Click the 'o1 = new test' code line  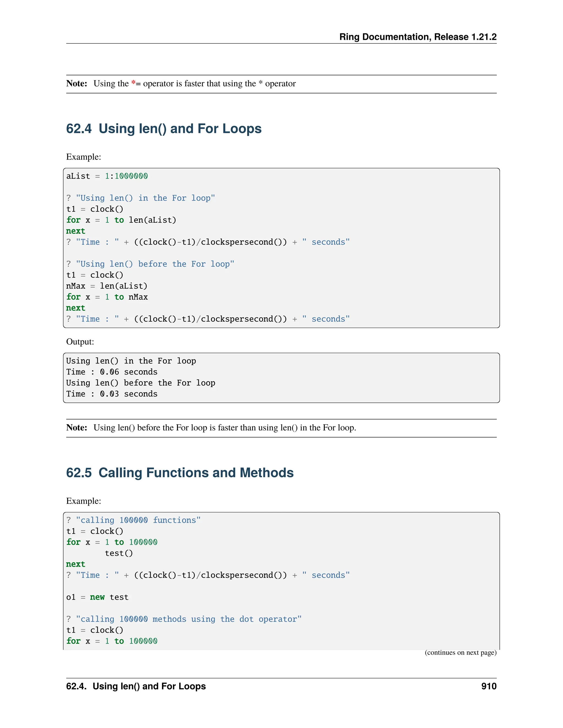[97, 597]
